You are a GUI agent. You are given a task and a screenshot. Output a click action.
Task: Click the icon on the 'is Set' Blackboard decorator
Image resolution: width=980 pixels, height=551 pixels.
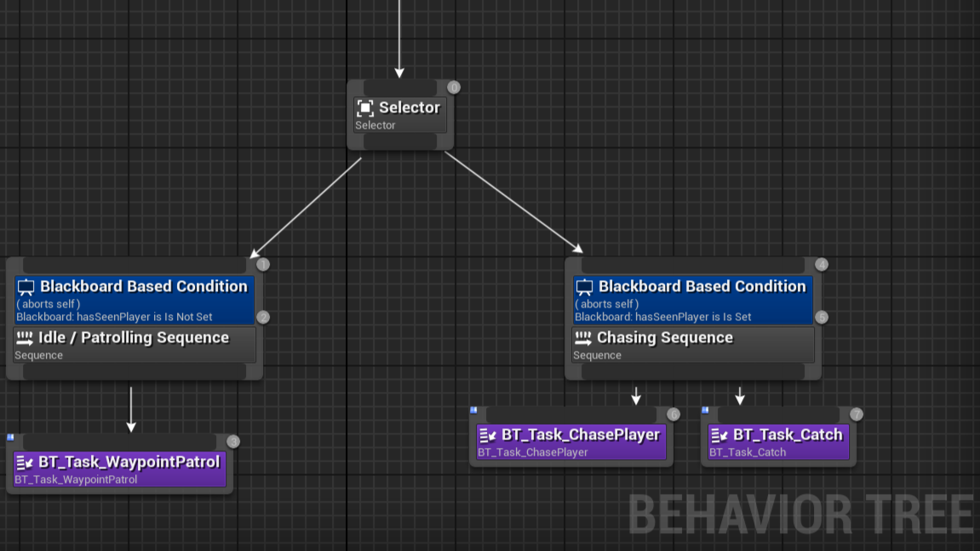(584, 287)
